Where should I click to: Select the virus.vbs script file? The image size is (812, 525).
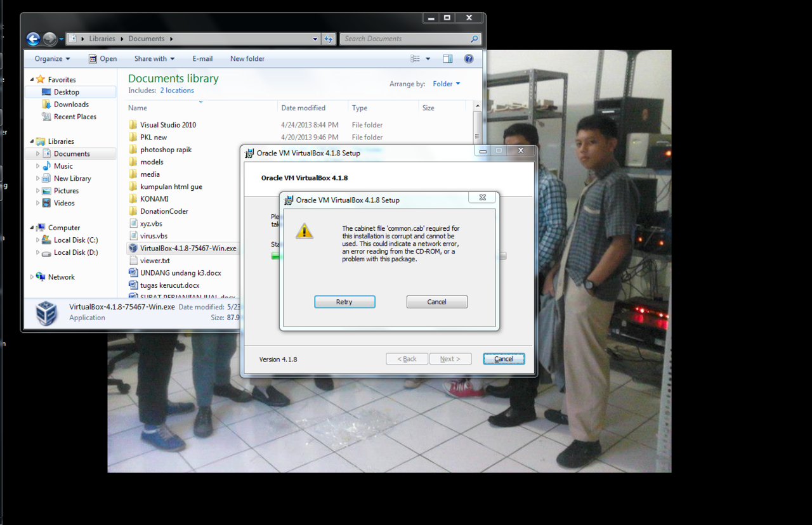pos(154,236)
